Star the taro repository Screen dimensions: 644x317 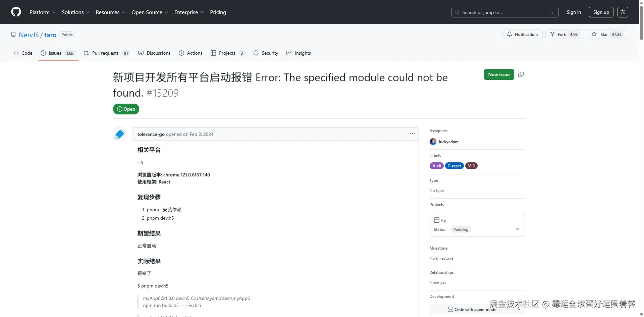(607, 34)
